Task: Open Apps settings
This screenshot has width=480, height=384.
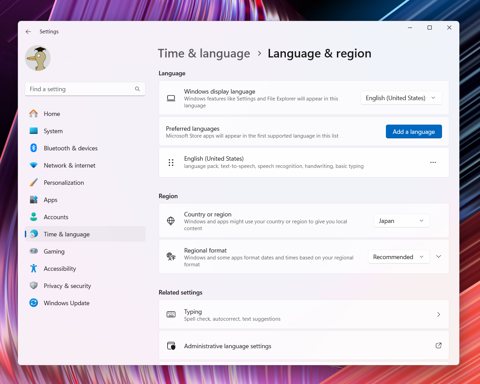Action: tap(85, 200)
